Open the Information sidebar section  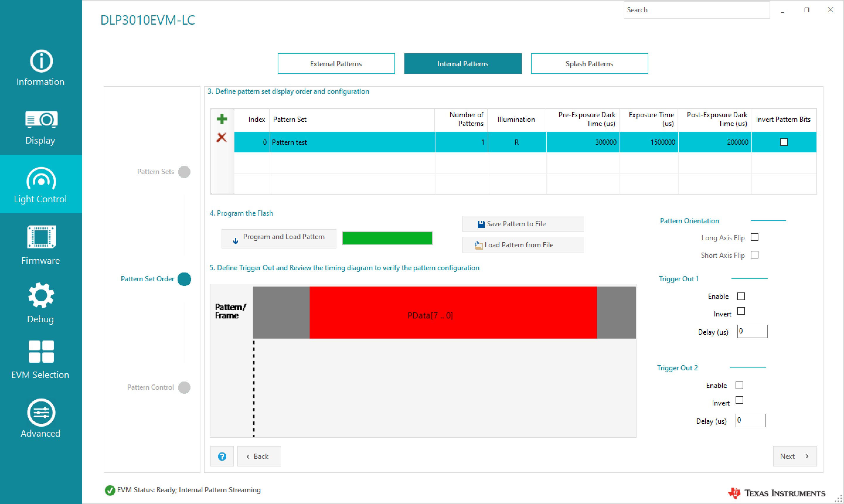[x=41, y=68]
